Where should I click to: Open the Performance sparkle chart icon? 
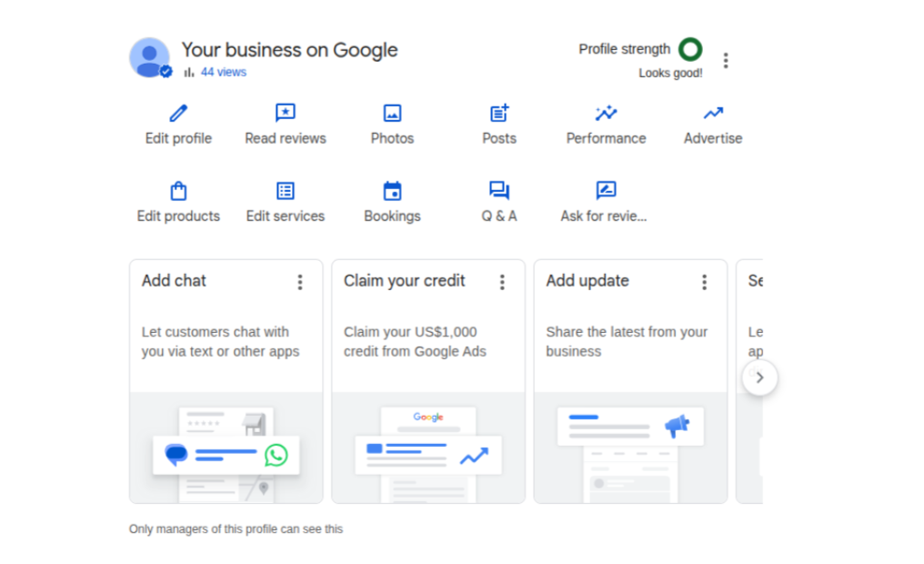click(x=606, y=113)
